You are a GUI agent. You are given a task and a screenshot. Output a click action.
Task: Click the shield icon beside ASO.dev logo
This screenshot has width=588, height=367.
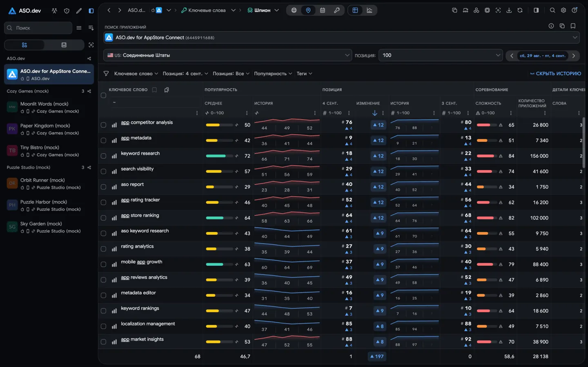pyautogui.click(x=67, y=11)
